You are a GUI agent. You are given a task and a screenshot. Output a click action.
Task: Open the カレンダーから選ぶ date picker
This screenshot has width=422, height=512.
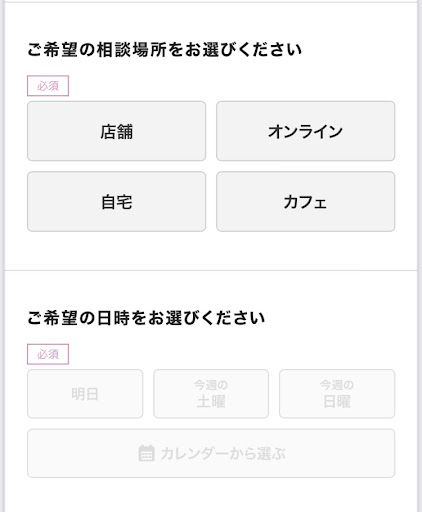pos(211,453)
